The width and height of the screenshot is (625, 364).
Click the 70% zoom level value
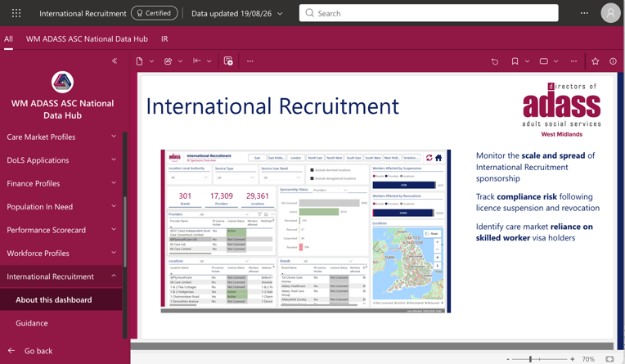tap(588, 359)
